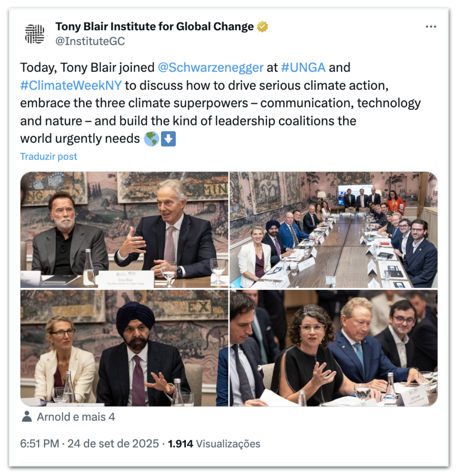456x476 pixels.
Task: View photo of man in blue turban
Action: (124, 348)
